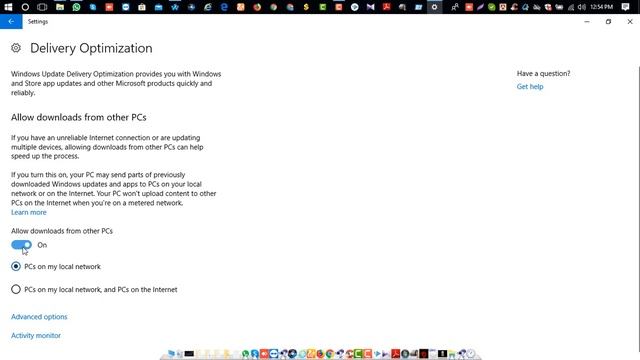Open Task View in the taskbar
This screenshot has height=360, width=640.
pos(42,7)
